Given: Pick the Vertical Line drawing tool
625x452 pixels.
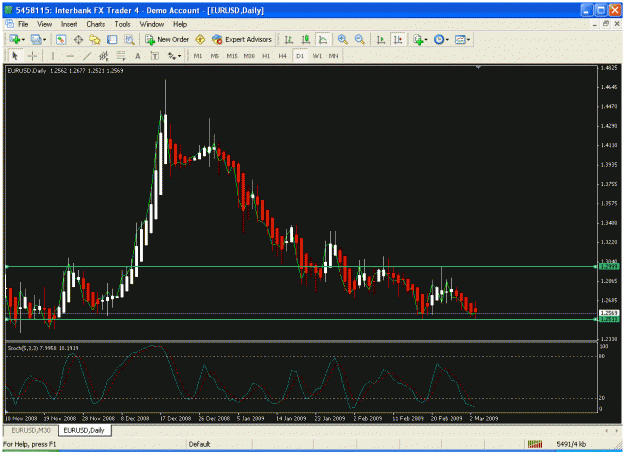Looking at the screenshot, I should point(53,56).
